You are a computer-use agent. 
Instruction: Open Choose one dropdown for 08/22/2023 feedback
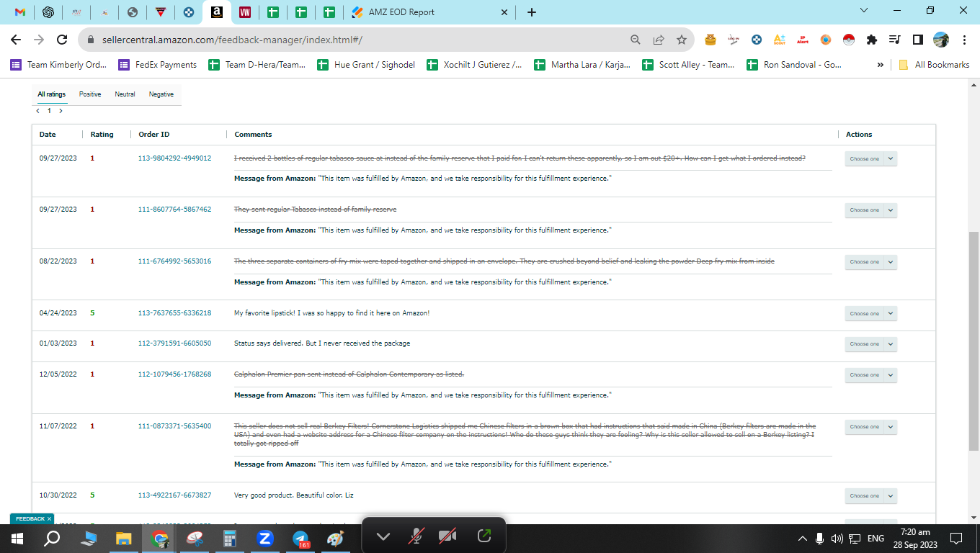tap(870, 262)
